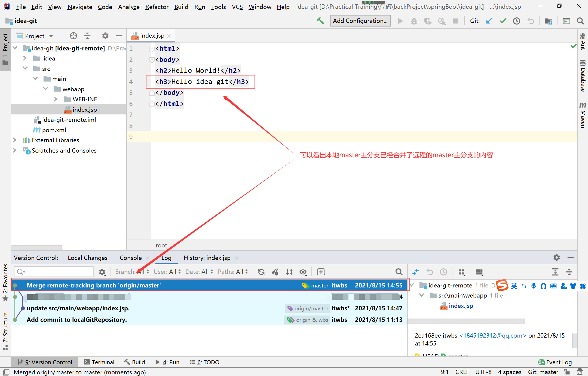Switch to Local Changes tab

88,258
